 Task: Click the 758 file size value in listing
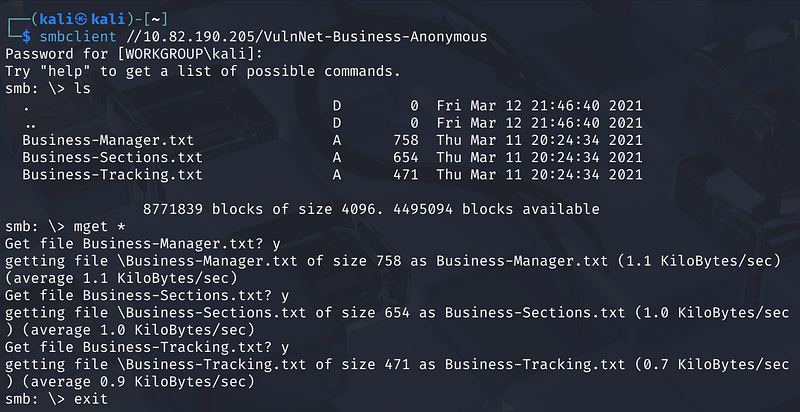[406, 140]
